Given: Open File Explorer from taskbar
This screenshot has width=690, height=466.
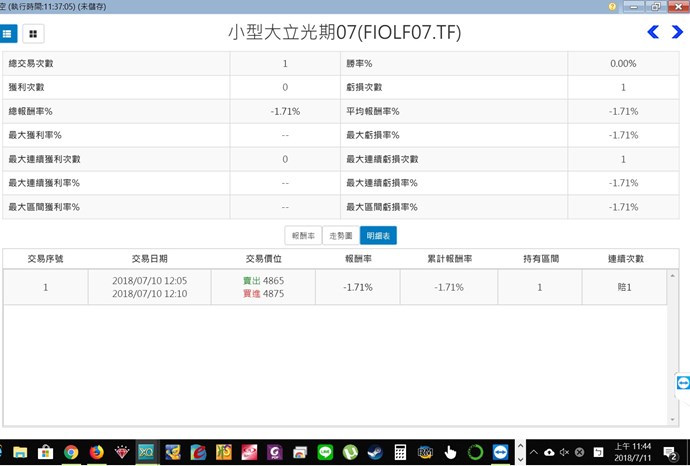Looking at the screenshot, I should coord(20,452).
